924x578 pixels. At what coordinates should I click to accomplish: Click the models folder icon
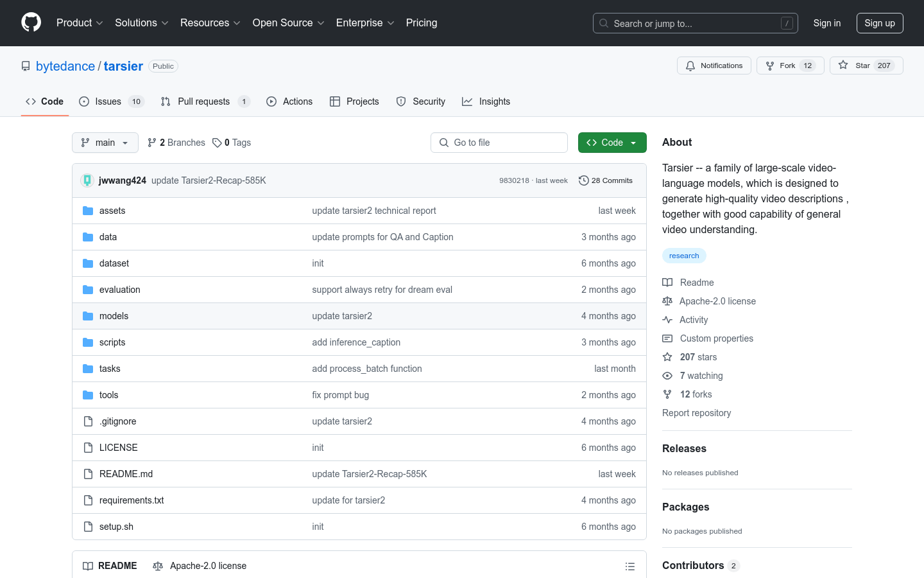click(x=88, y=316)
